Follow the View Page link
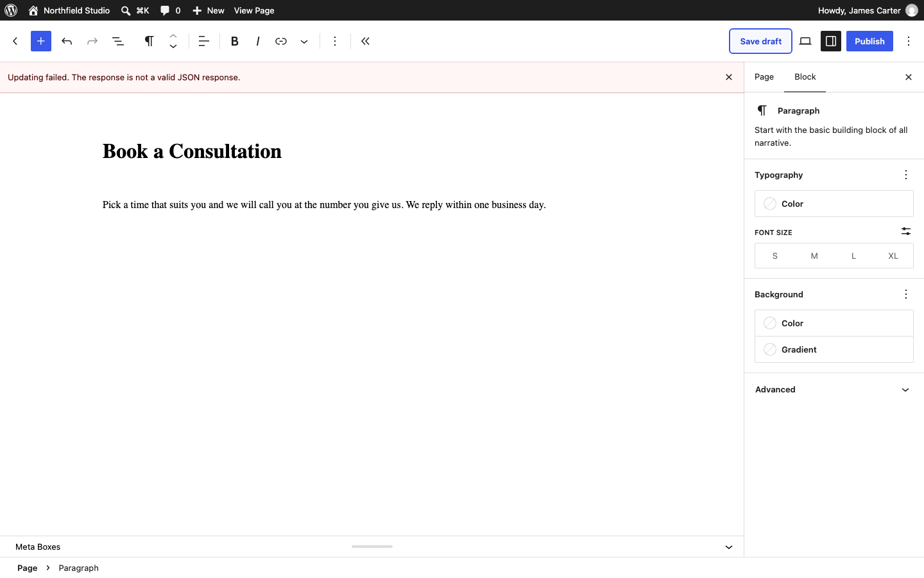 254,10
